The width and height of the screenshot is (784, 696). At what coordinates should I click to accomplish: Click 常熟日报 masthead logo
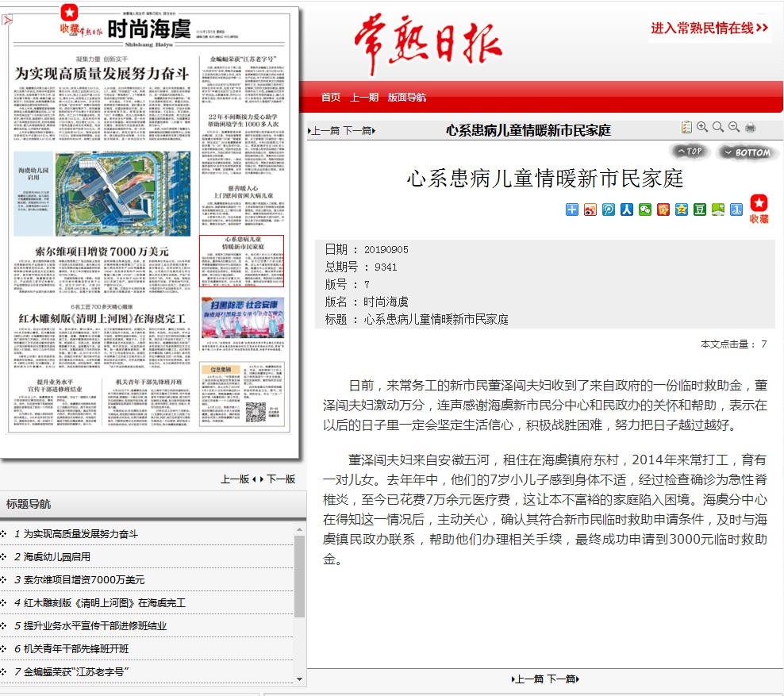pyautogui.click(x=428, y=44)
